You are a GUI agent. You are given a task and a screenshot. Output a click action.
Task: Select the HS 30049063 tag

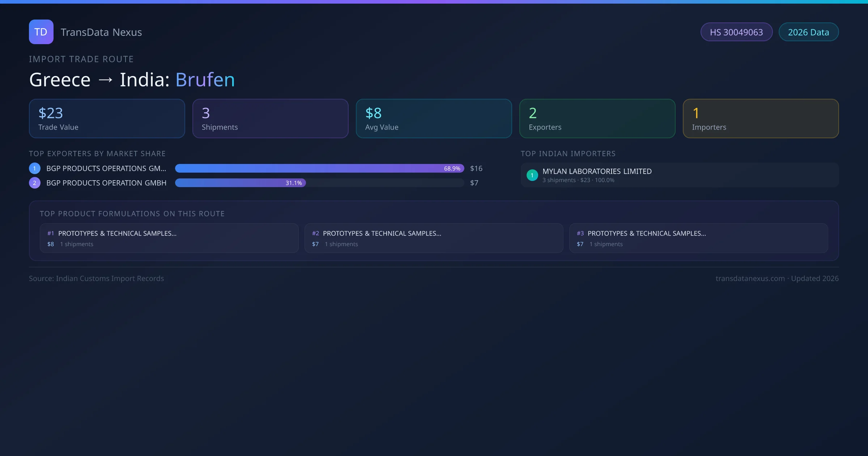[736, 32]
